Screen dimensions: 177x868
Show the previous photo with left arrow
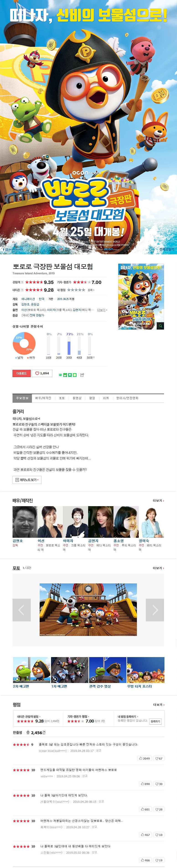22,610
